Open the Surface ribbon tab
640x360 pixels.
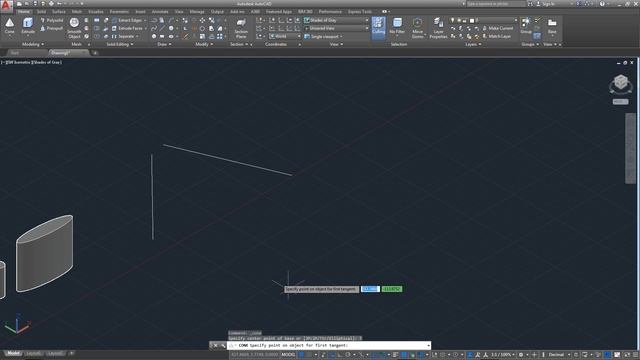58,11
